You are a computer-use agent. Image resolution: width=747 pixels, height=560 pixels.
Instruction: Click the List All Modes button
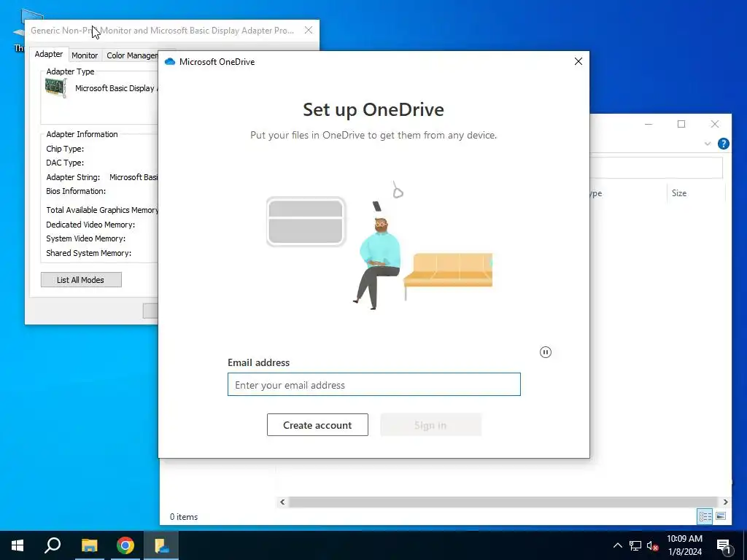(x=81, y=280)
